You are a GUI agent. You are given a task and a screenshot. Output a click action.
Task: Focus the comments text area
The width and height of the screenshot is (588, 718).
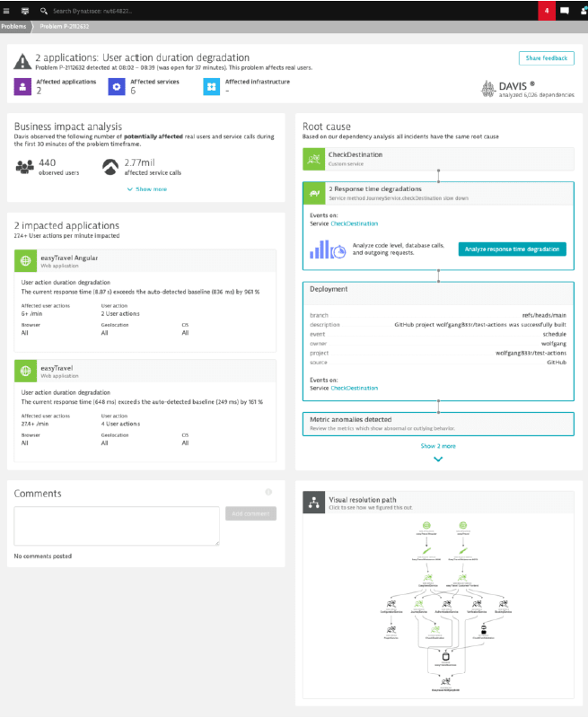coord(117,526)
